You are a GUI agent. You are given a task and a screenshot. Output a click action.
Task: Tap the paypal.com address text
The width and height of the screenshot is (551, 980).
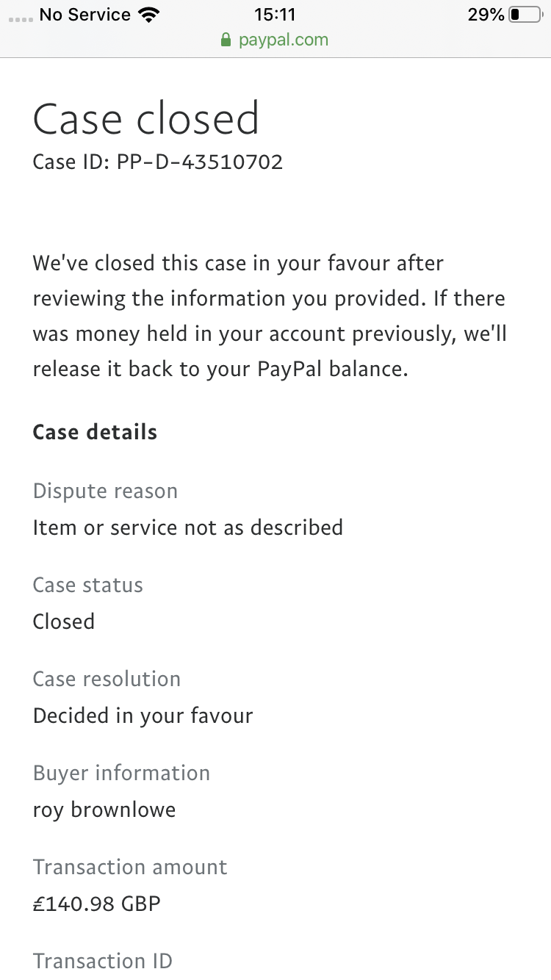[284, 40]
